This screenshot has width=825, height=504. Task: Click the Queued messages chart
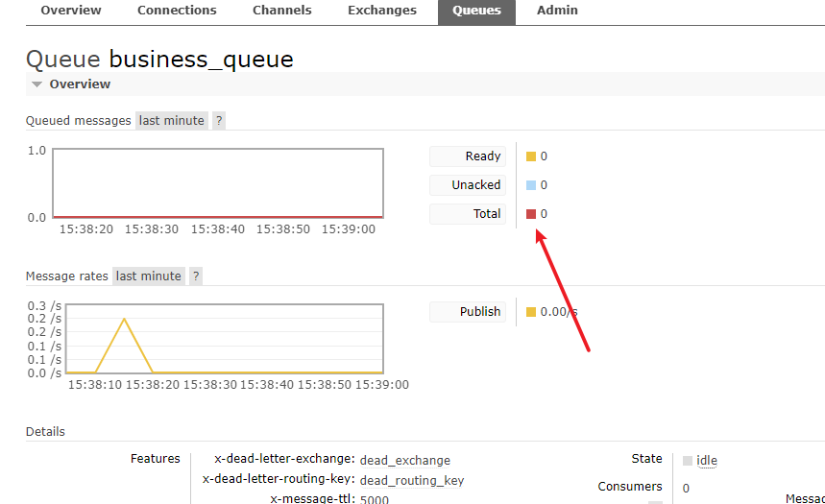(218, 183)
